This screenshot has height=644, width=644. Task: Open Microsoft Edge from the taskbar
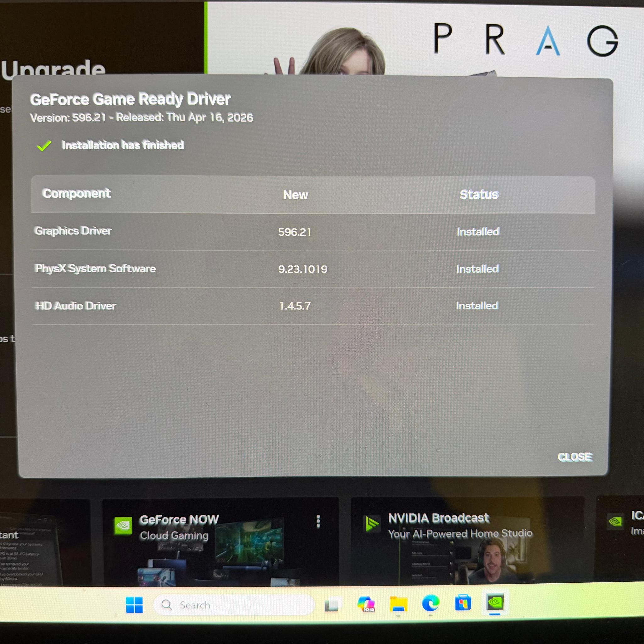pos(430,603)
